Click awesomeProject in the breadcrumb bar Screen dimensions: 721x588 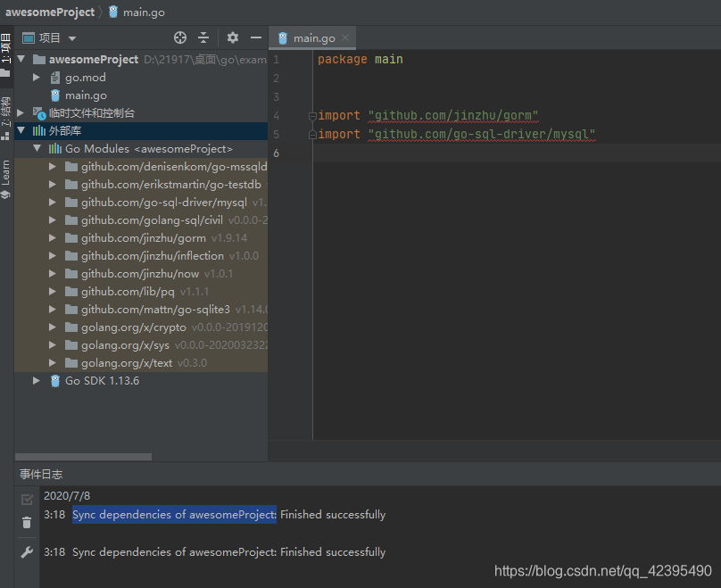[x=50, y=12]
